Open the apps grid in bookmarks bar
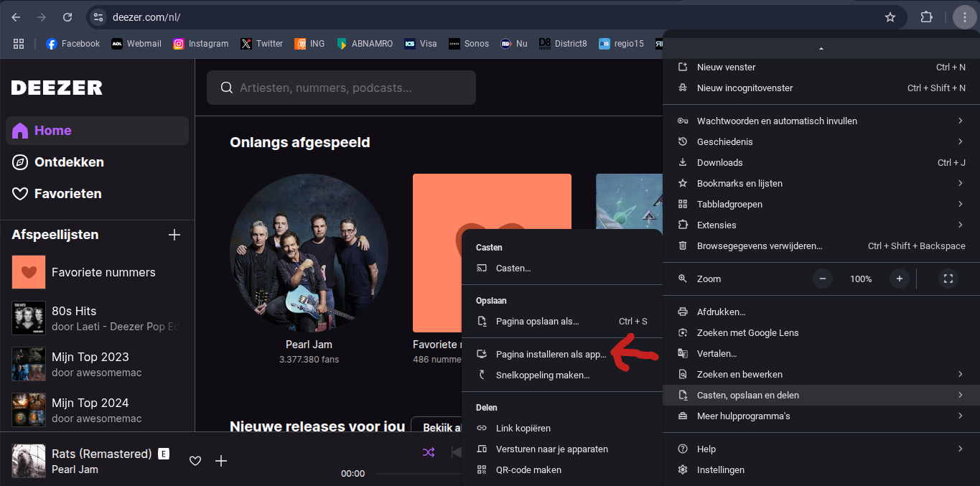 19,44
